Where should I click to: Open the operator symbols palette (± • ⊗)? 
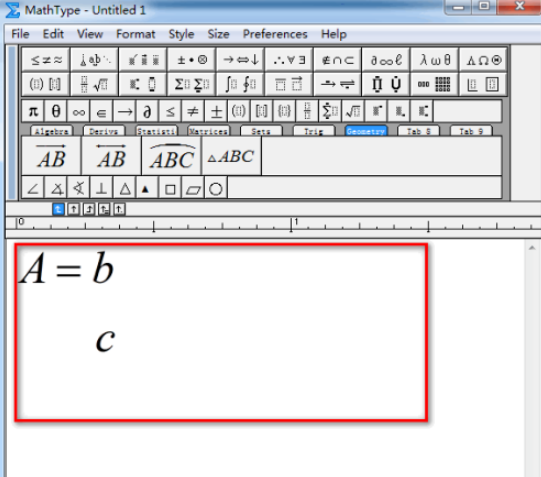coord(192,60)
